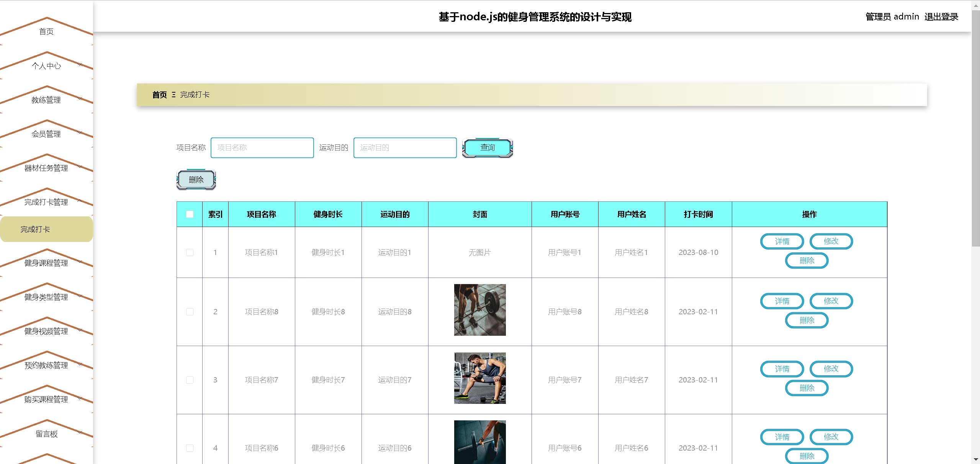Expand the 健身视频管理 sidebar menu

tap(46, 331)
